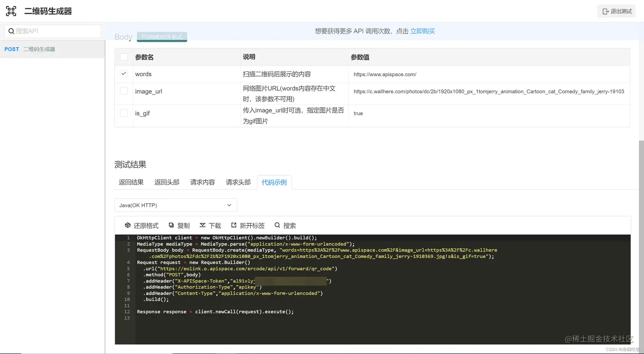Click the 参数值 column header
644x354 pixels.
click(x=360, y=57)
